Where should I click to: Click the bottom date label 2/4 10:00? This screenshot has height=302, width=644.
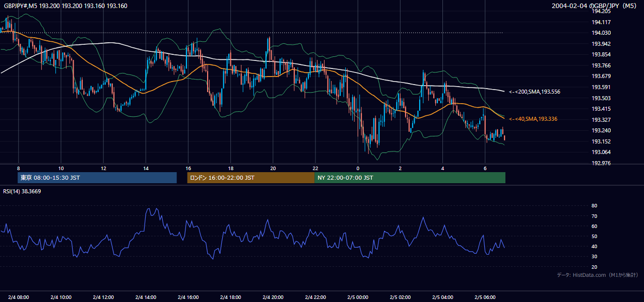tap(61, 297)
